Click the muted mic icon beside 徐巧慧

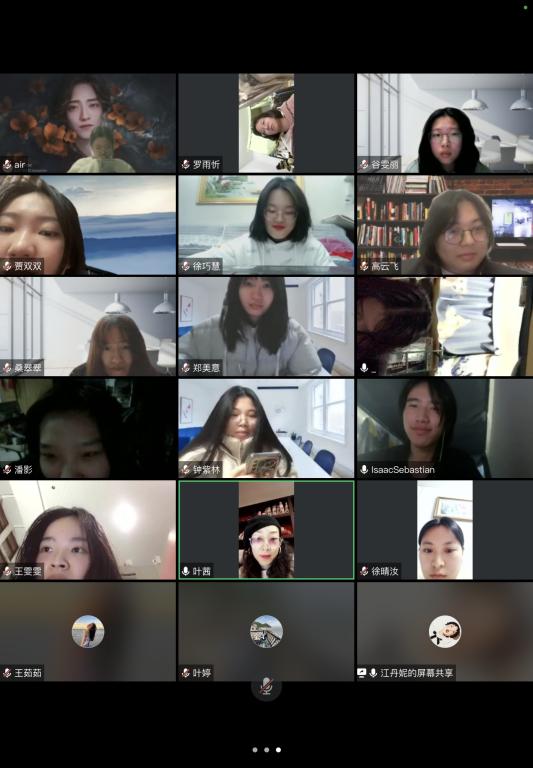[x=186, y=266]
